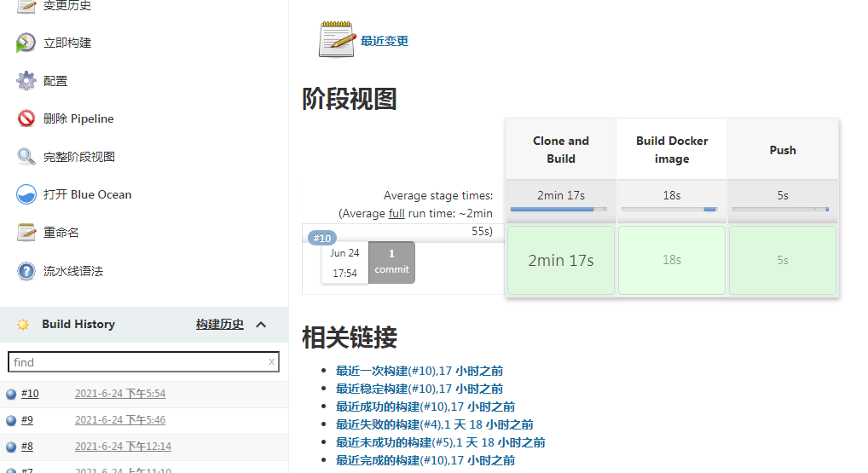Click the 1 commit box
This screenshot has height=473, width=868.
pos(391,262)
